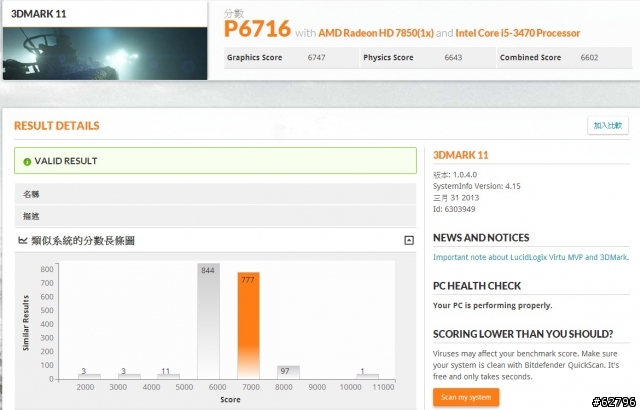
Task: Click the P6716 overall score
Action: [x=257, y=29]
